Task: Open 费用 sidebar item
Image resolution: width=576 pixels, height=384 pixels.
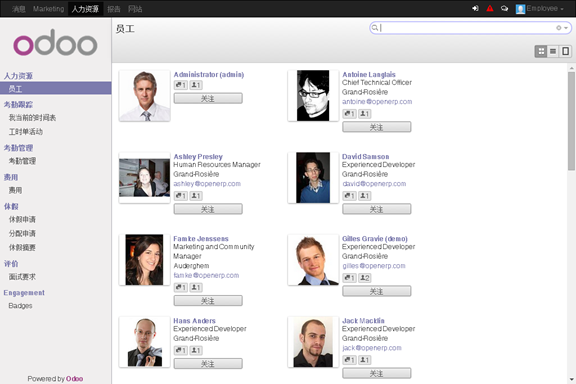Action: coord(15,190)
